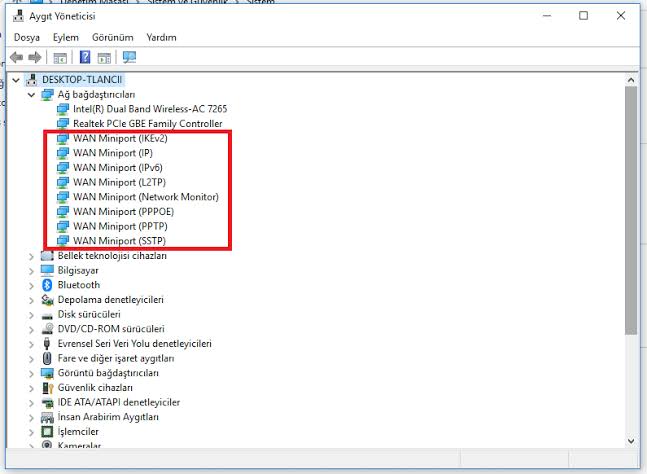Click the Evrensel Seri Veri Yolu USB icon
Image resolution: width=647 pixels, height=474 pixels.
click(47, 343)
